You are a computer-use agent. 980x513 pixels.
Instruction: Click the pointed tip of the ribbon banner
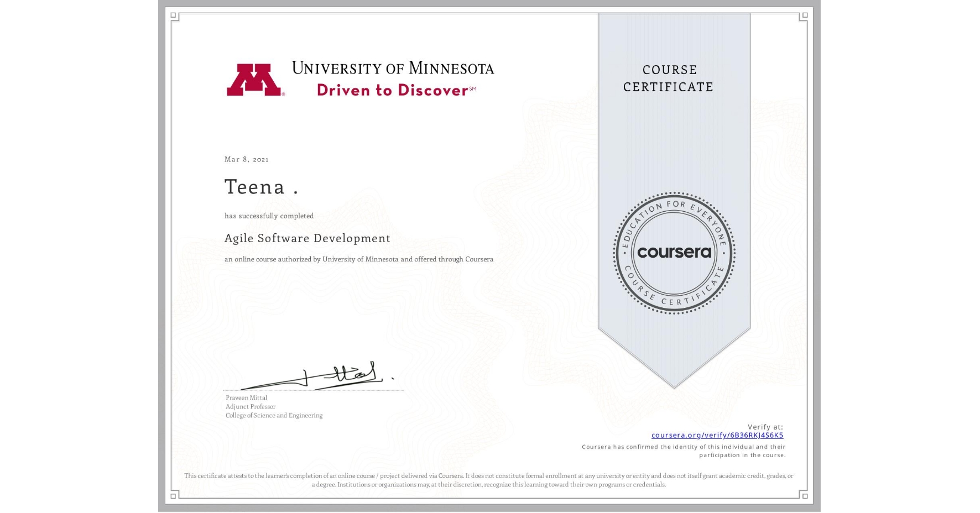pyautogui.click(x=674, y=384)
